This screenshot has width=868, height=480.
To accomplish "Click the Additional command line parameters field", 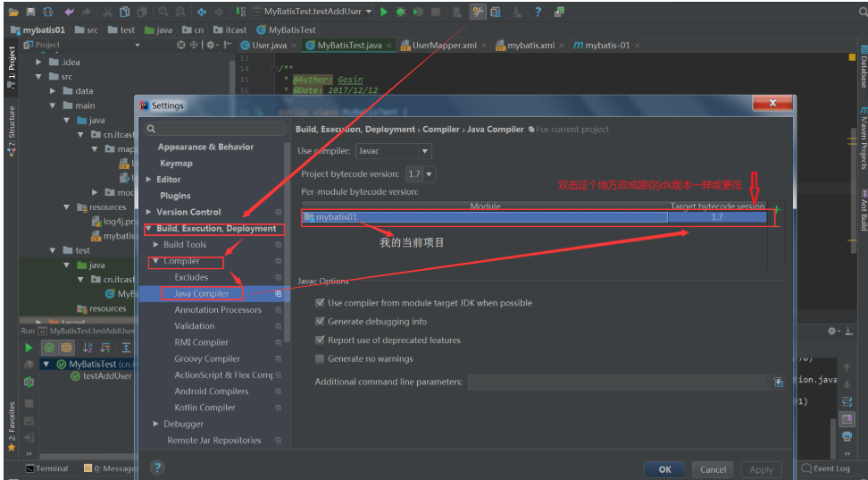I will click(619, 382).
